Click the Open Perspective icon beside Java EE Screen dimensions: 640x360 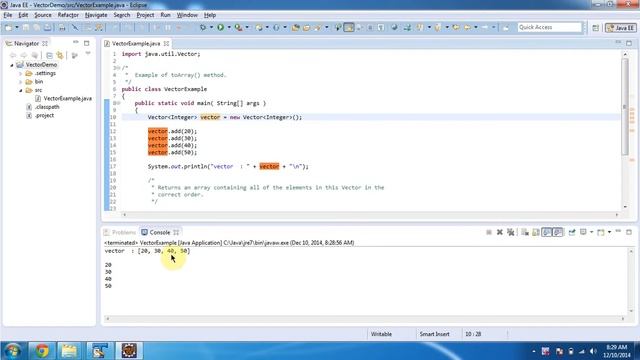coord(596,28)
